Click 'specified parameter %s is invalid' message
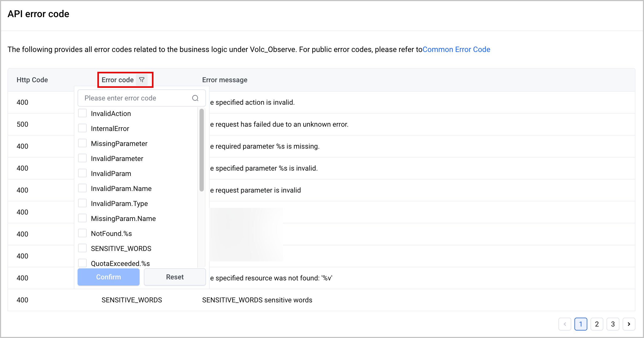Screen dimensions: 644x338 [x=264, y=168]
